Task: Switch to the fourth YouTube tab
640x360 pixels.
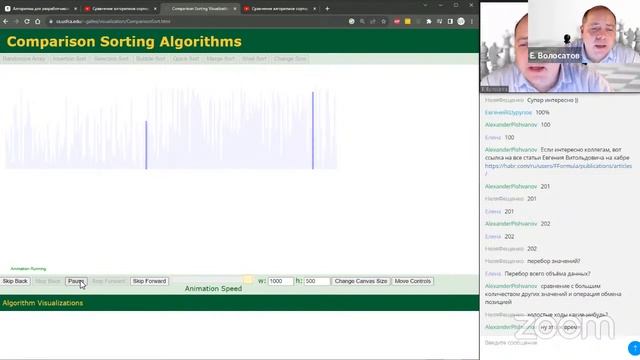Action: (x=280, y=9)
